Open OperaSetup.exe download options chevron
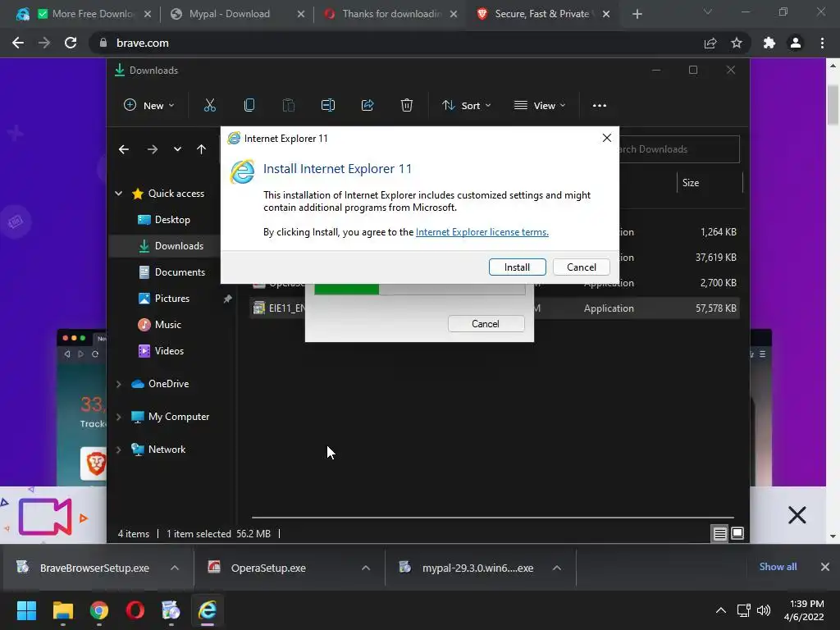 366,568
